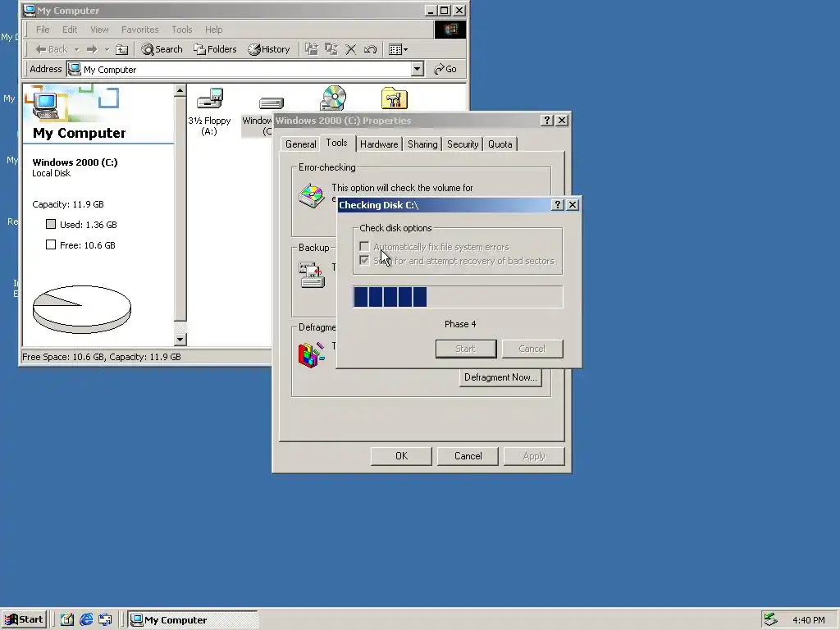Switch to the General tab

click(x=300, y=144)
